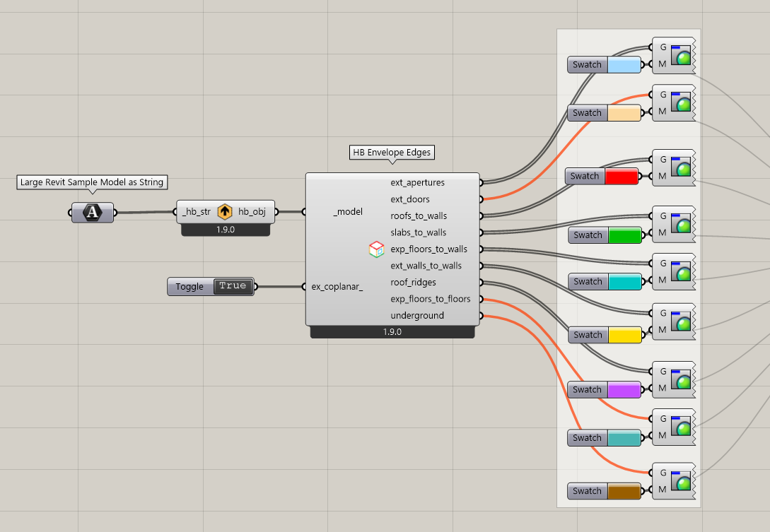770x532 pixels.
Task: Select the ext_apertures output port
Action: point(417,182)
